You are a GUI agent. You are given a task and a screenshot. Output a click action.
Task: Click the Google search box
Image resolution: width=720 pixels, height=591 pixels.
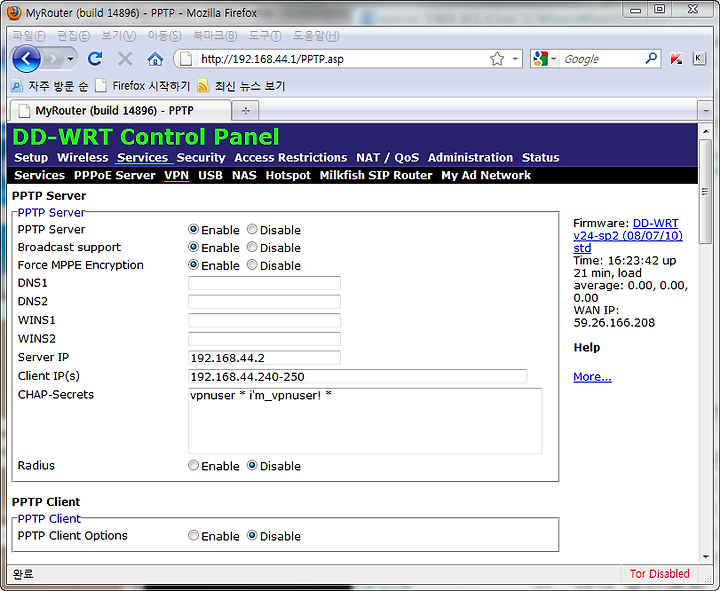pos(601,59)
